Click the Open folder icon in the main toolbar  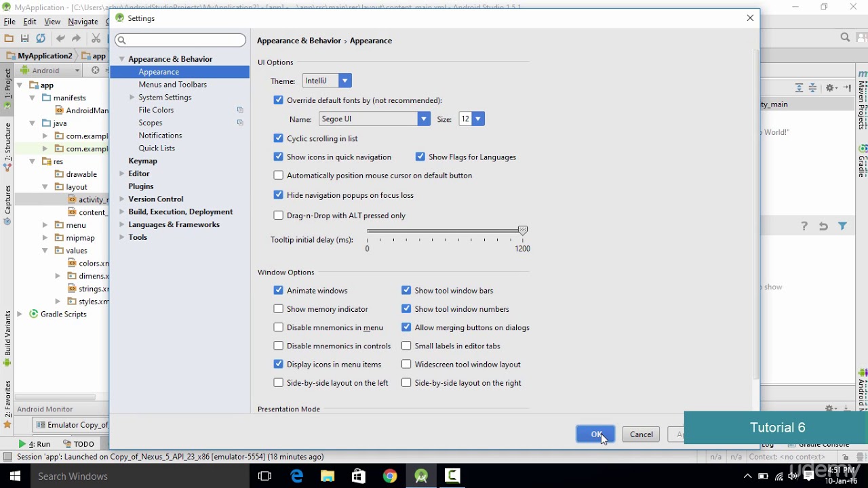(9, 39)
